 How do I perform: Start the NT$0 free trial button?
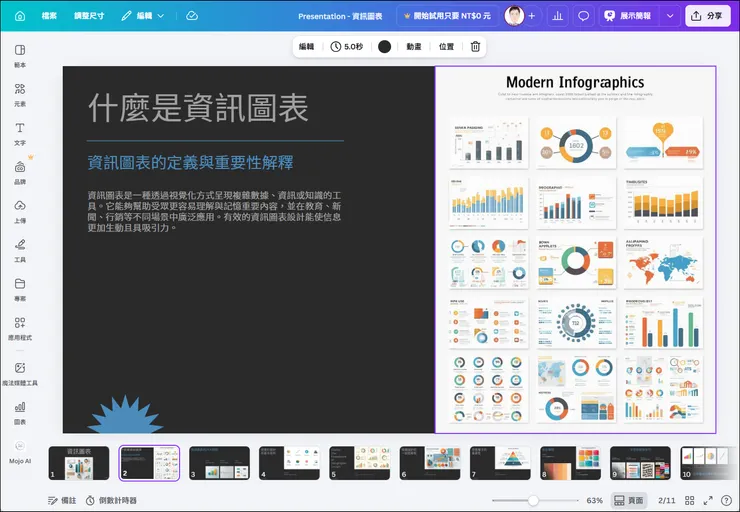click(x=447, y=16)
